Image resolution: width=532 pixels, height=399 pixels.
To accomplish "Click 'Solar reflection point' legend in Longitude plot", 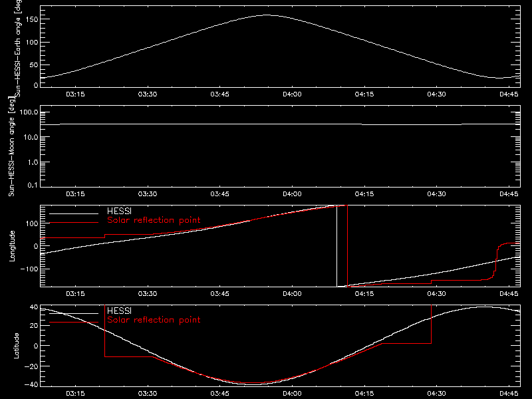I will tap(154, 220).
